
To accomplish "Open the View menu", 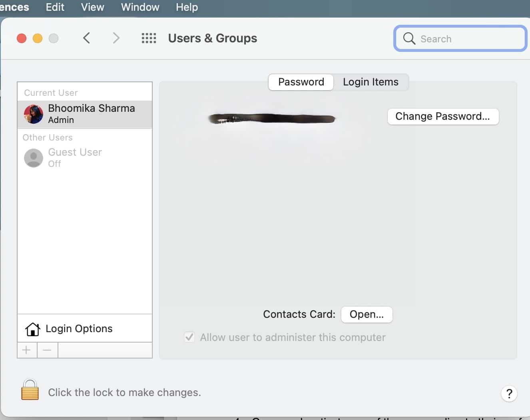I will coord(92,7).
